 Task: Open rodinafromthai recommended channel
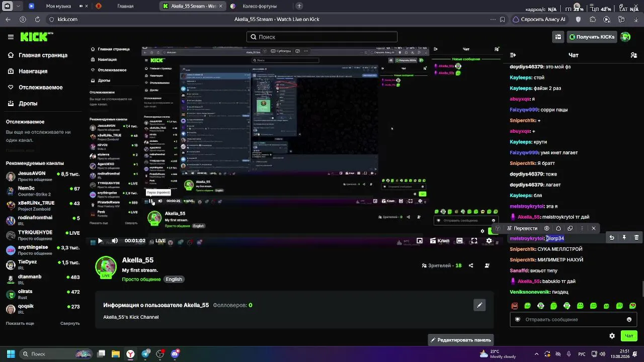tap(43, 220)
